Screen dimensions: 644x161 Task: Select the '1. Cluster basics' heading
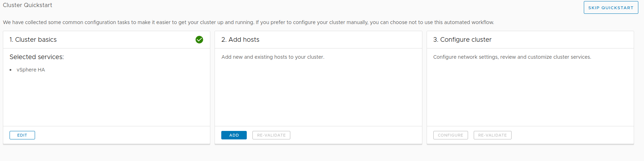33,40
